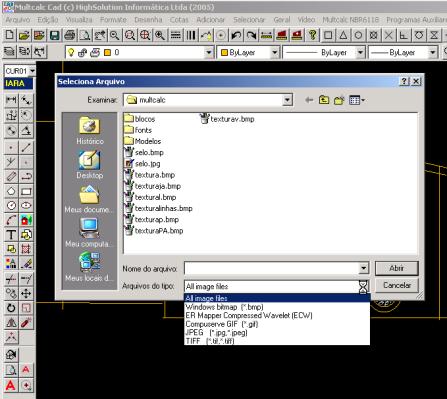Select the Text (T) tool
447x399 pixels.
[11, 235]
